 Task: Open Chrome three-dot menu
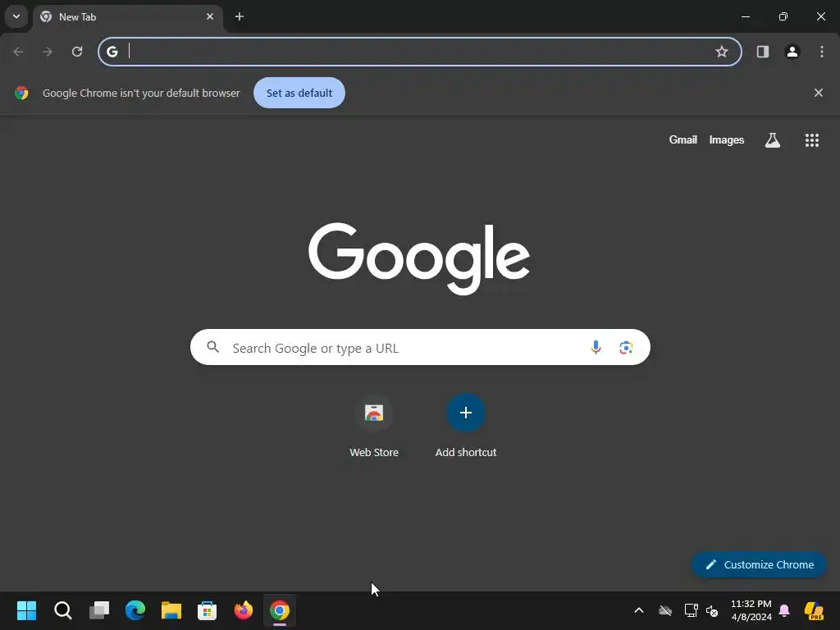pos(822,52)
